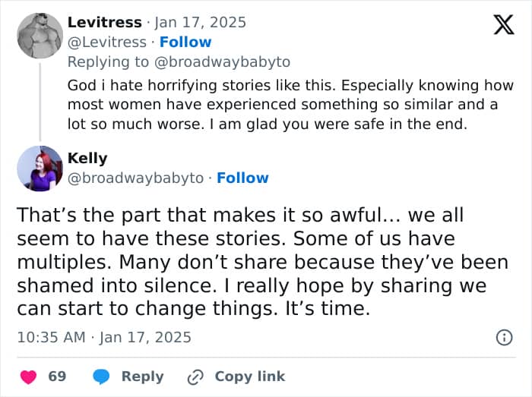Follow the @Levitress account
532x397 pixels.
pos(185,42)
